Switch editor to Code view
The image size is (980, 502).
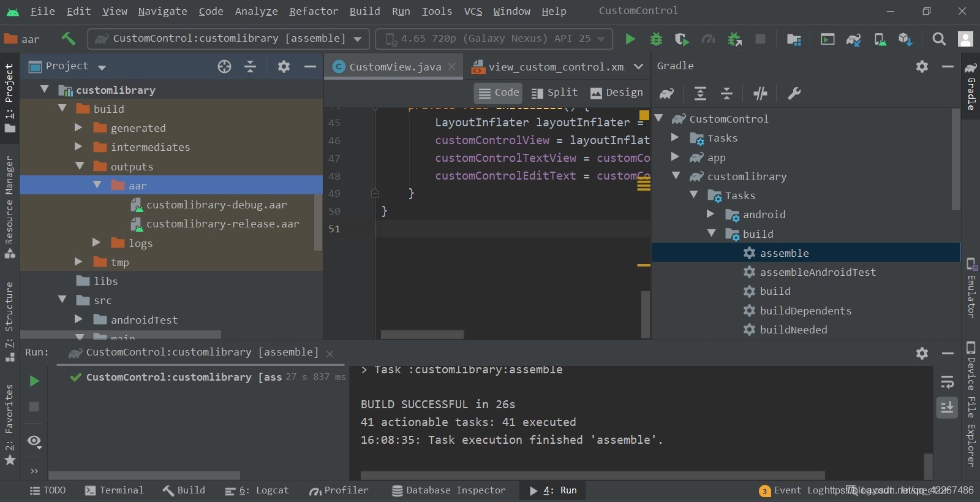(x=498, y=93)
